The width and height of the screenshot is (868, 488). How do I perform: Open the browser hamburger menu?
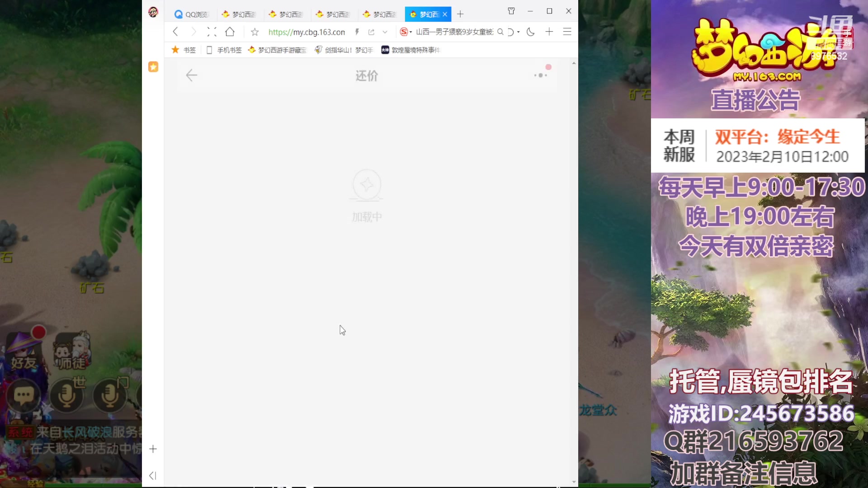pyautogui.click(x=567, y=32)
